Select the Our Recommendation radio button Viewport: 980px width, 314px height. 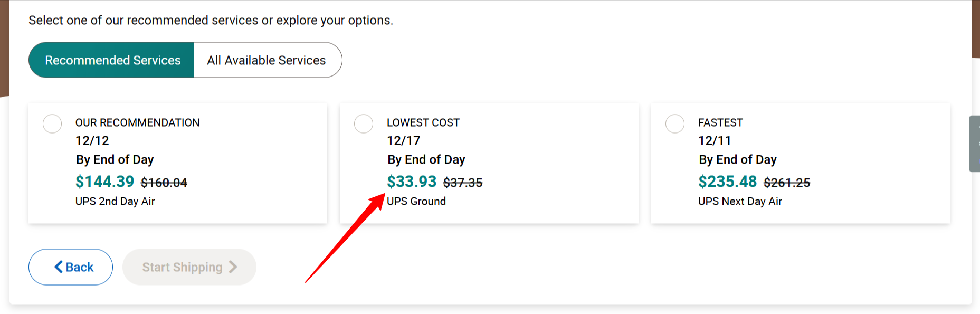[x=52, y=124]
